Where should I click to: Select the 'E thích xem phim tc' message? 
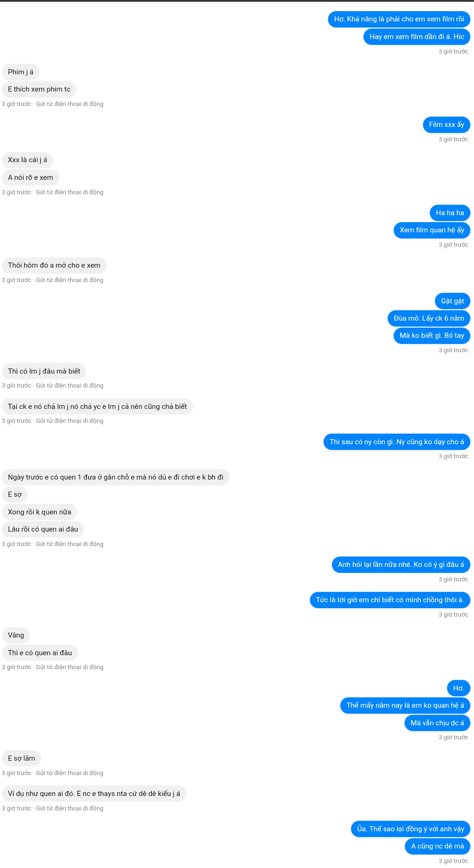[x=39, y=89]
